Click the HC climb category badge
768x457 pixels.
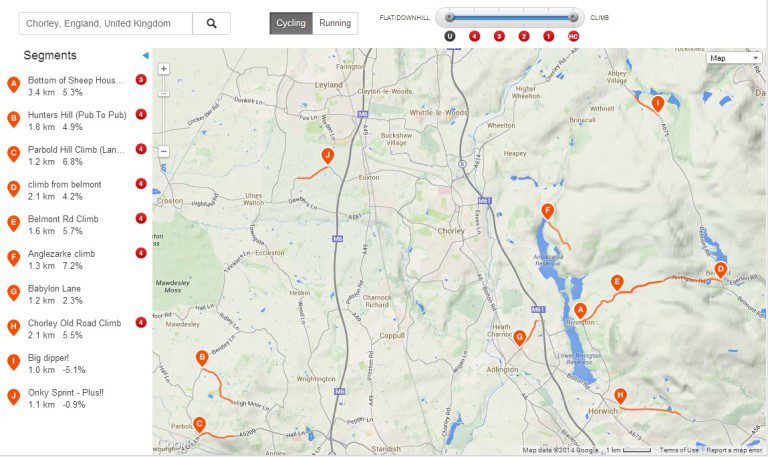(573, 36)
